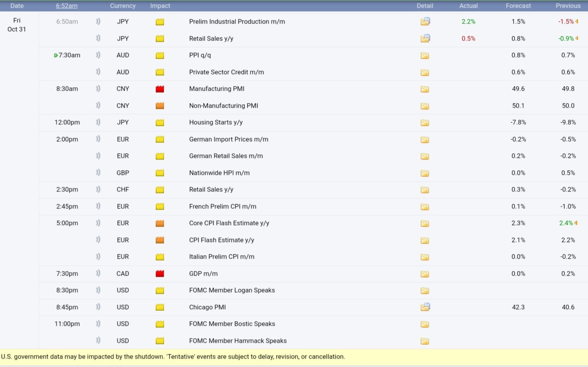This screenshot has width=588, height=367.
Task: Click revised arrow beside JPY Retail Sales previous
Action: pos(577,38)
